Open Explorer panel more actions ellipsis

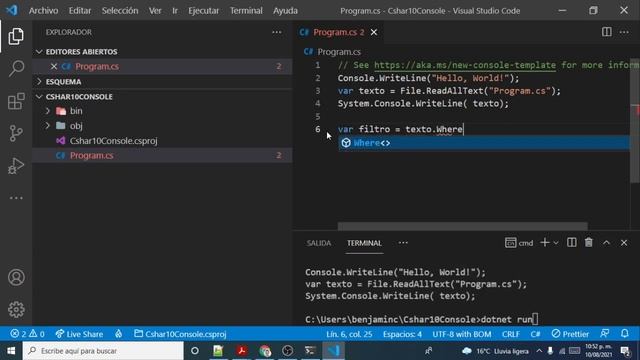point(277,32)
